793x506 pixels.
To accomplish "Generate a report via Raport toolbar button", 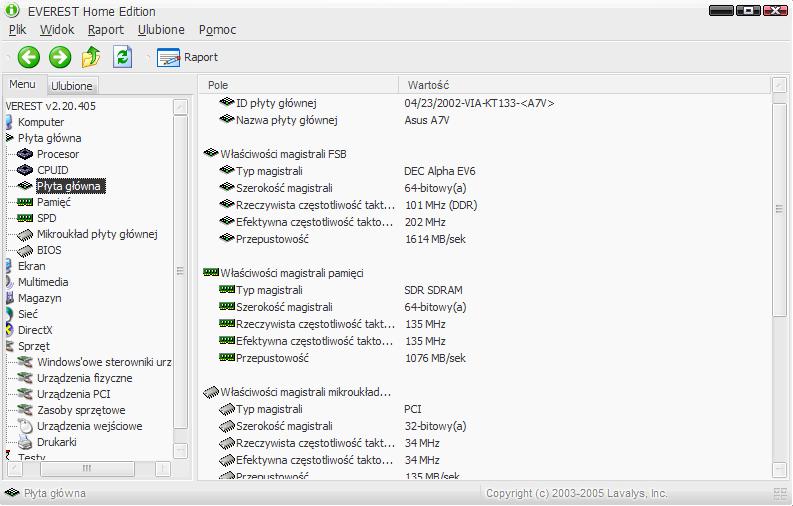I will click(x=188, y=58).
